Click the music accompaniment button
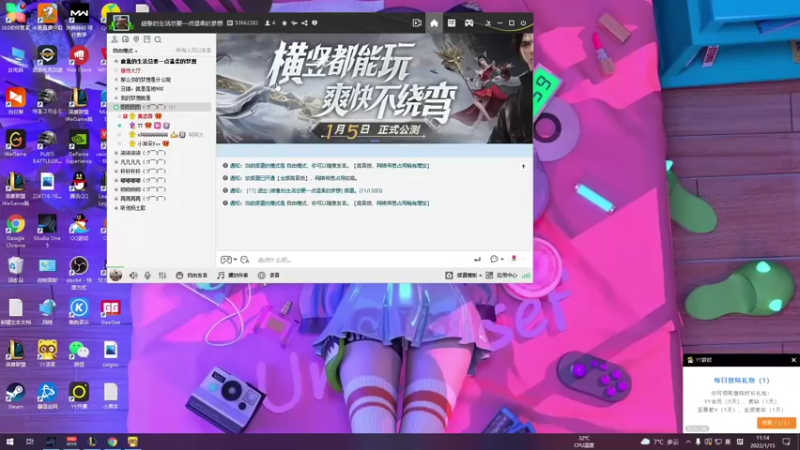 coord(233,276)
